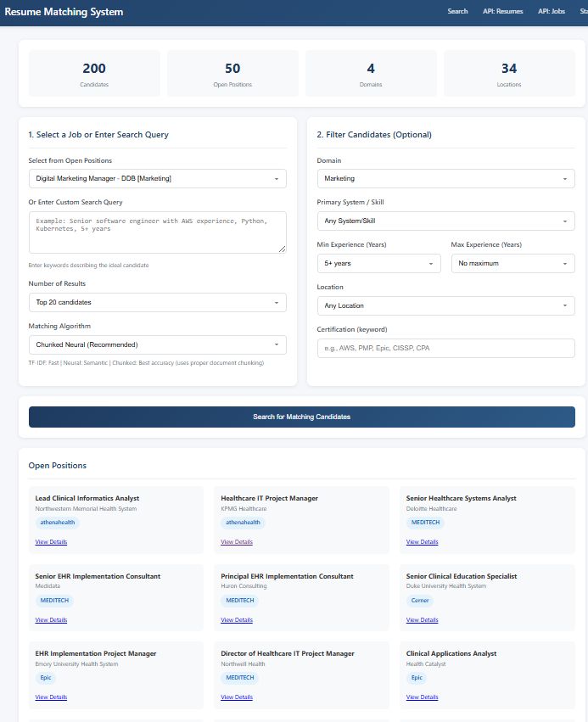Viewport: 588px width, 722px height.
Task: Click the KPMG Healthcare company text
Action: coord(244,509)
